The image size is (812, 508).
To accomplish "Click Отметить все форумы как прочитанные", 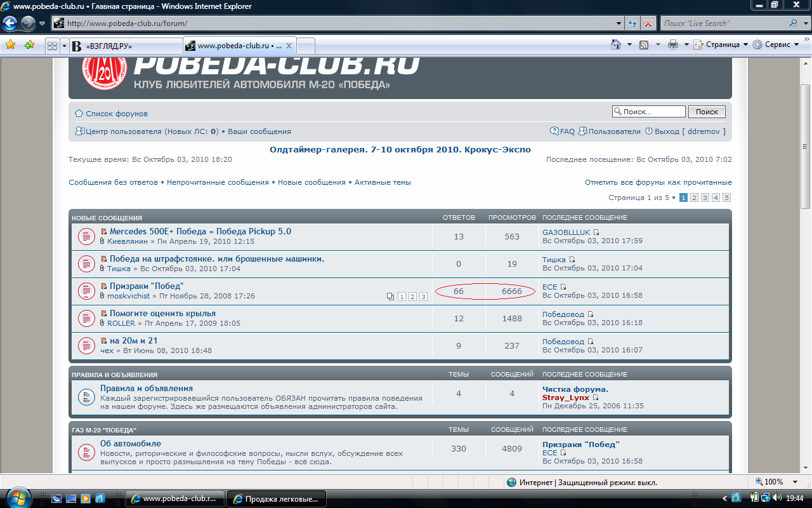I will pyautogui.click(x=658, y=182).
